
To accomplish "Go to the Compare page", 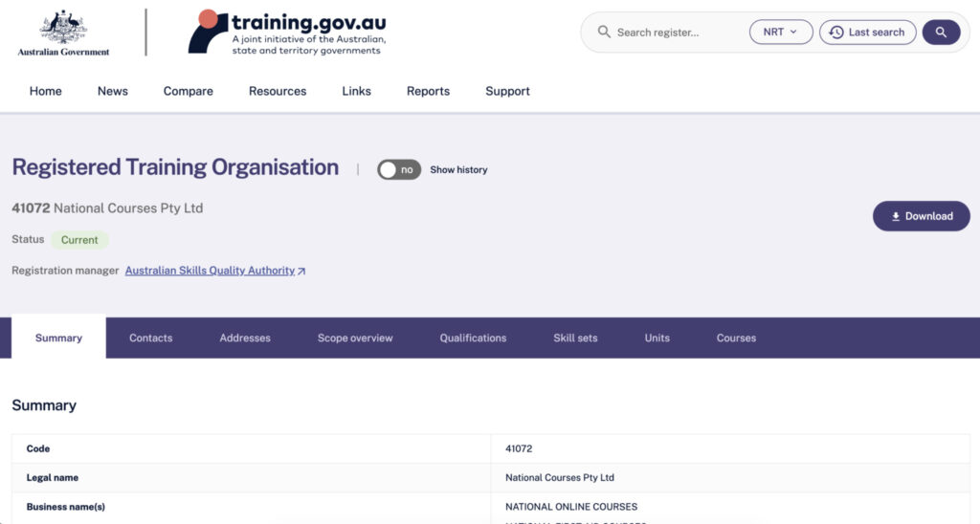I will 189,91.
